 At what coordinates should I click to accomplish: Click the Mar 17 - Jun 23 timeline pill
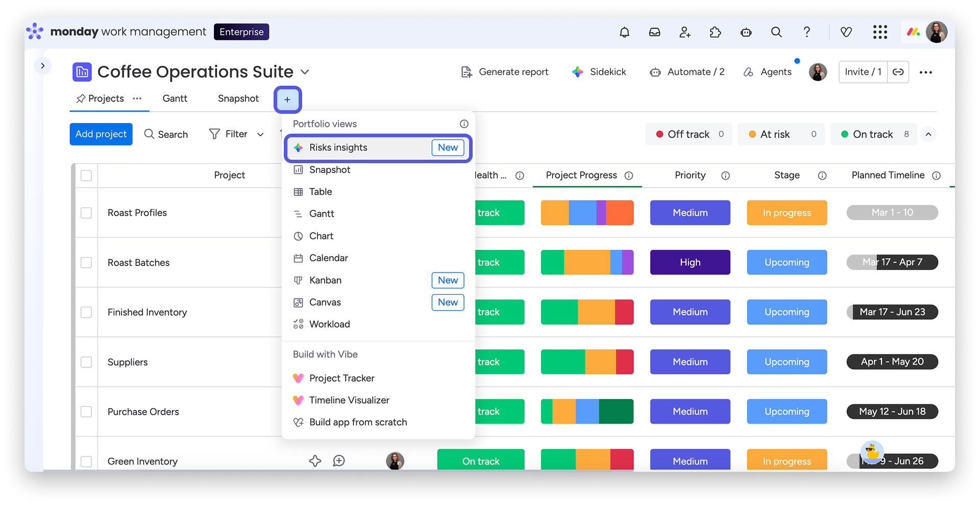click(892, 312)
